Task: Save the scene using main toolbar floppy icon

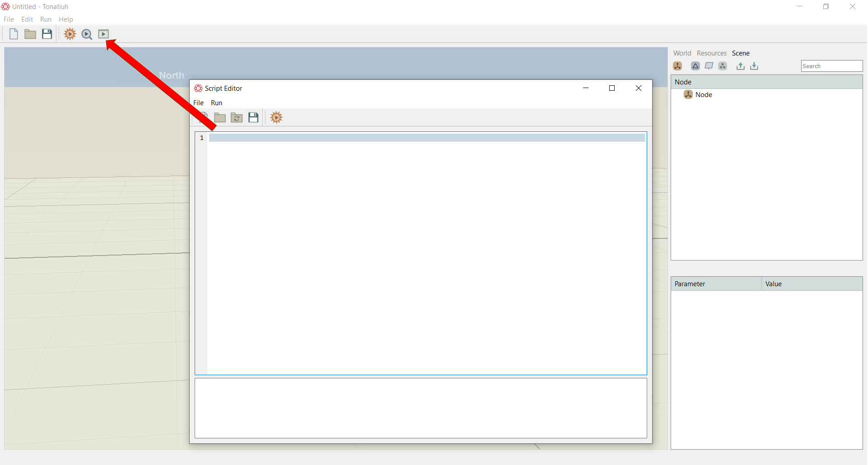Action: click(47, 34)
